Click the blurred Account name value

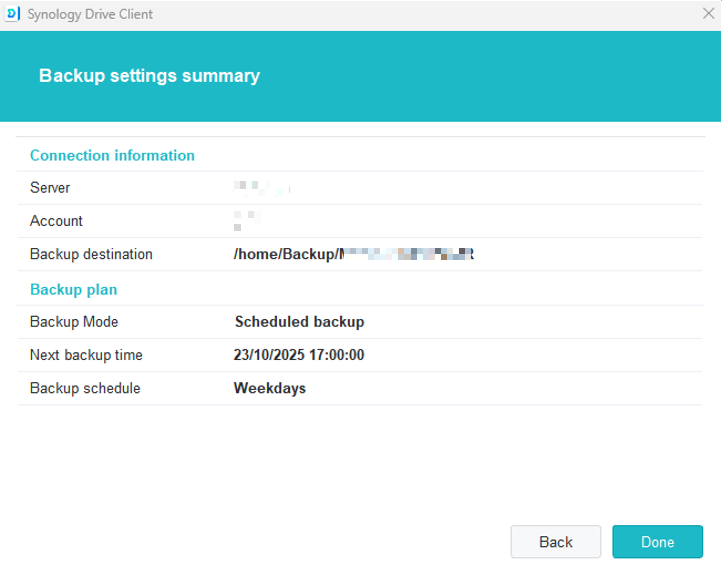(246, 220)
